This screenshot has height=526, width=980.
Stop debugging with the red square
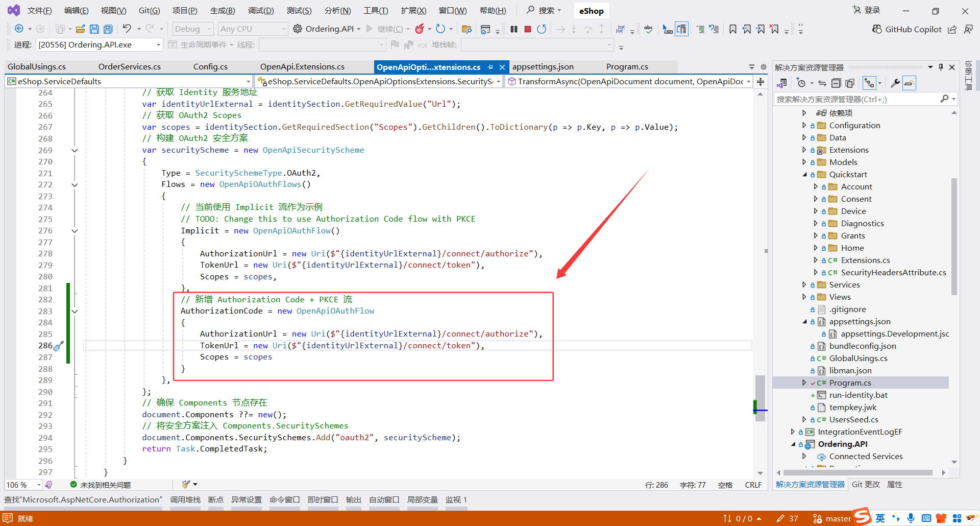[528, 29]
